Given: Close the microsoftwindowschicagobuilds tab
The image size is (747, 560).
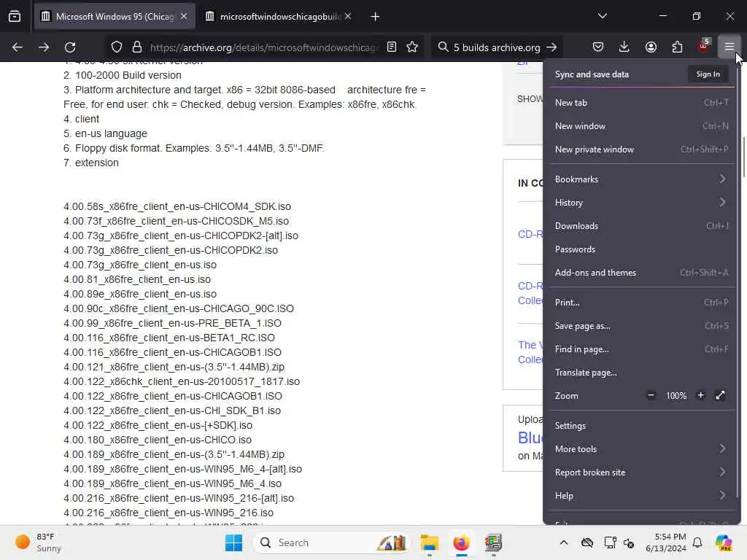Looking at the screenshot, I should point(348,16).
